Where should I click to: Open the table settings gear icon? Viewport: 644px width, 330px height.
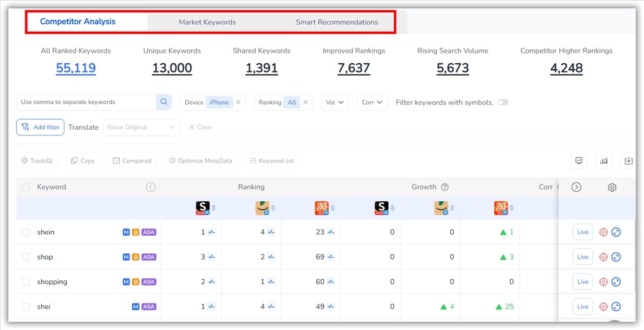coord(612,187)
